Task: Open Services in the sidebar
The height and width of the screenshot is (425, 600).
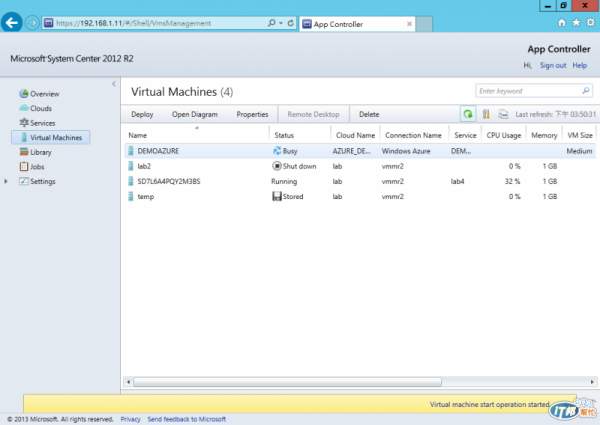Action: click(x=42, y=123)
